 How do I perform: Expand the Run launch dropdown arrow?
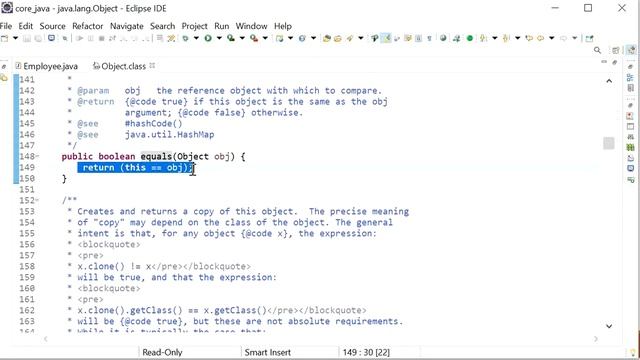219,38
